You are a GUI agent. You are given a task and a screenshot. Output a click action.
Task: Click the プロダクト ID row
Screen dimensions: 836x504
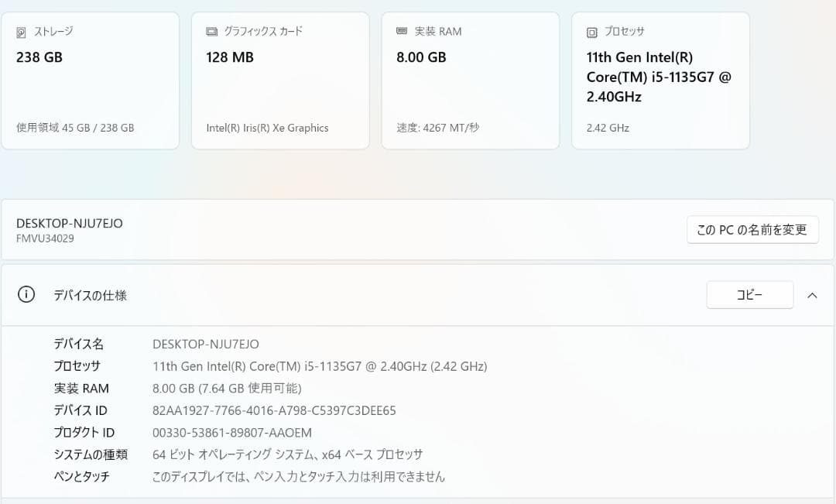coord(232,433)
